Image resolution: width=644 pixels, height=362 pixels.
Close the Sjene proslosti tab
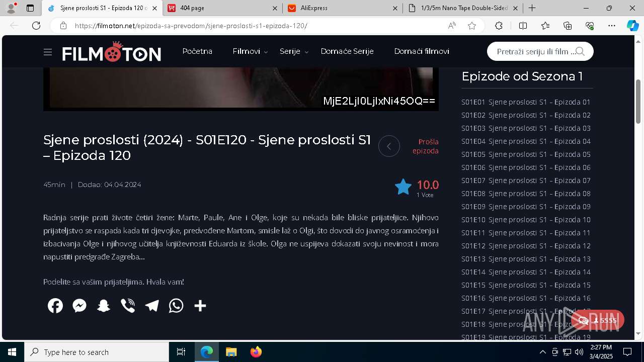pos(154,8)
